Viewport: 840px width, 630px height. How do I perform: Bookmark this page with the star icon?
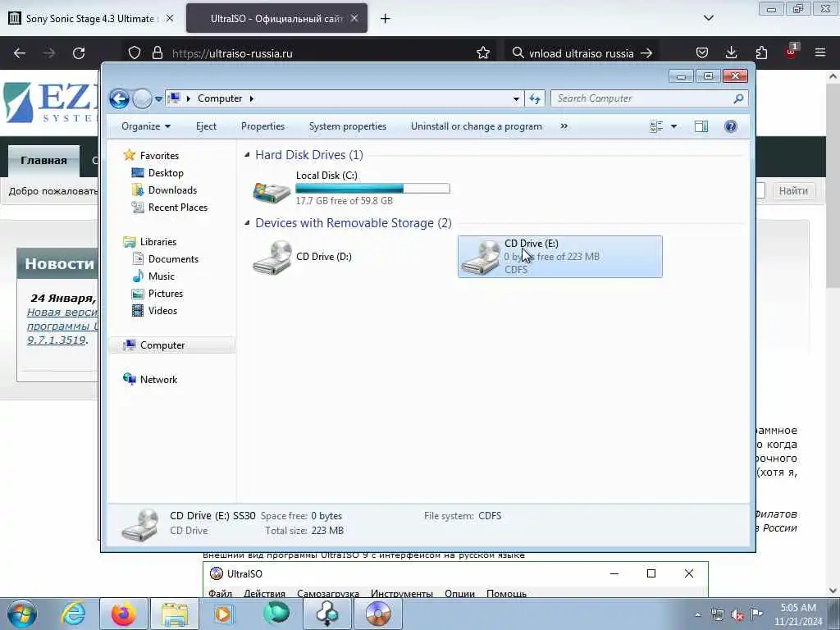(x=482, y=53)
